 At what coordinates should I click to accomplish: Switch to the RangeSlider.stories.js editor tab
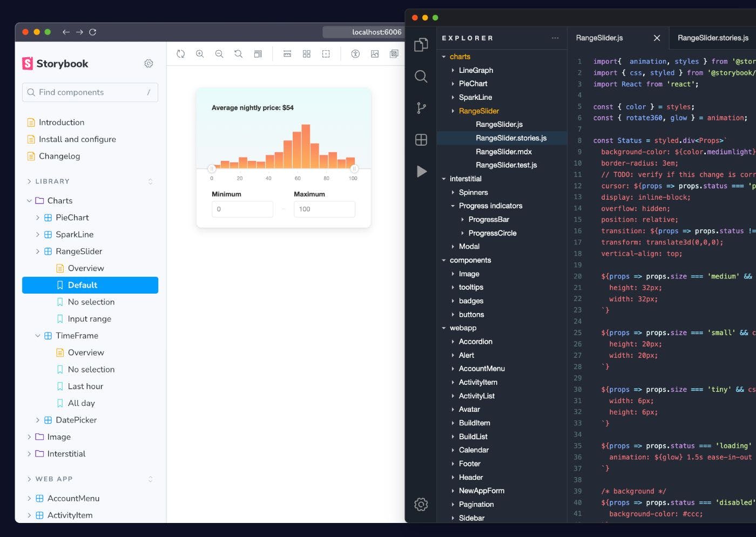(x=712, y=38)
